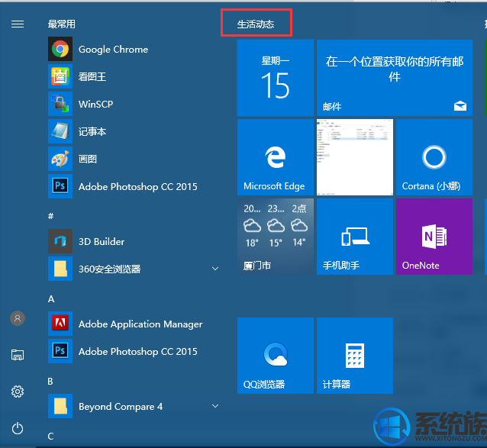Launch Google Chrome from most used list
The image size is (487, 448).
point(134,49)
